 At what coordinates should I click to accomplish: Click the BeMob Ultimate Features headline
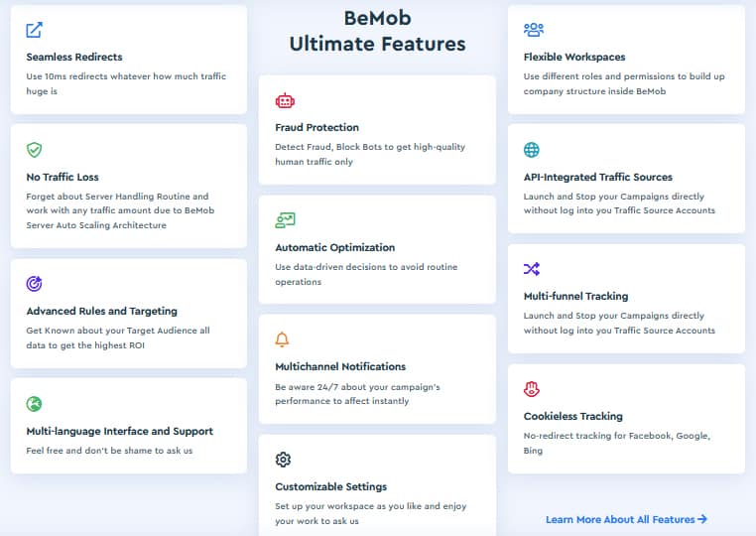378,31
